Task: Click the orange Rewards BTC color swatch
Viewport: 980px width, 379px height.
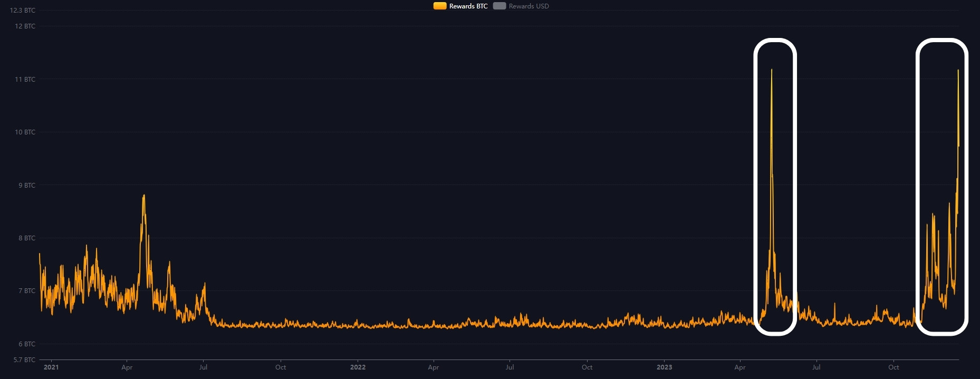Action: tap(440, 6)
